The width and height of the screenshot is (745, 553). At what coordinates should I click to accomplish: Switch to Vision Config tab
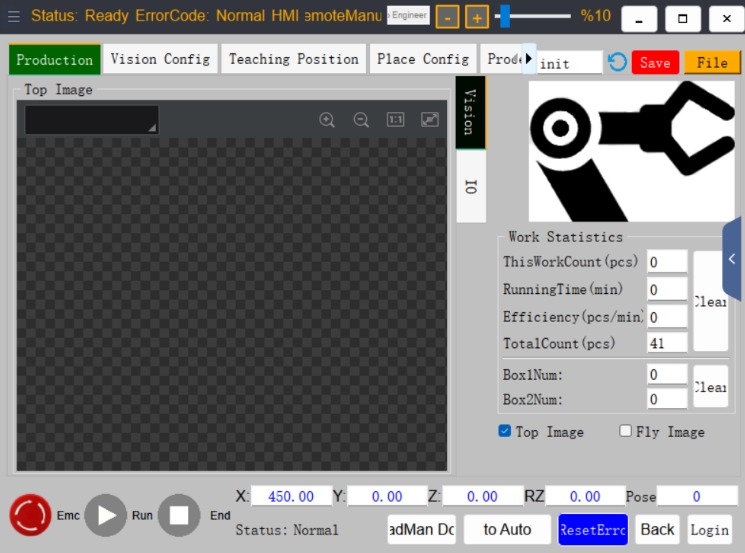click(160, 59)
